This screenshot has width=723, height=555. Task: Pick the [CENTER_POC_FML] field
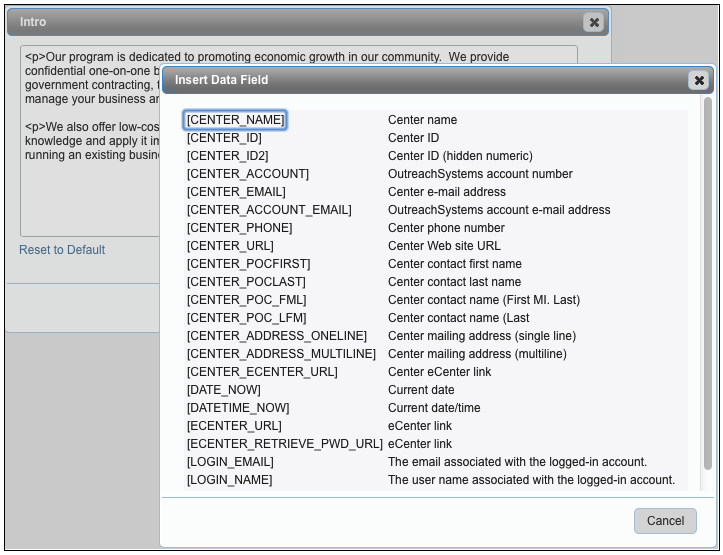pyautogui.click(x=246, y=300)
